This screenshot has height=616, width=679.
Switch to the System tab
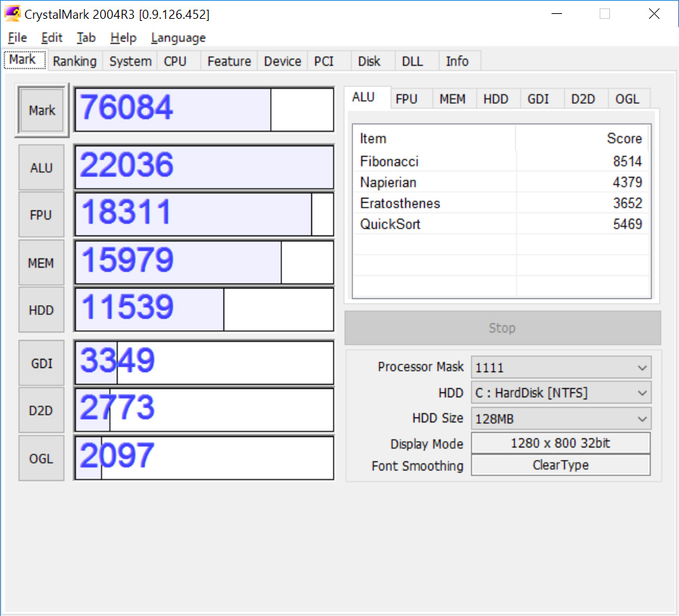coord(130,61)
